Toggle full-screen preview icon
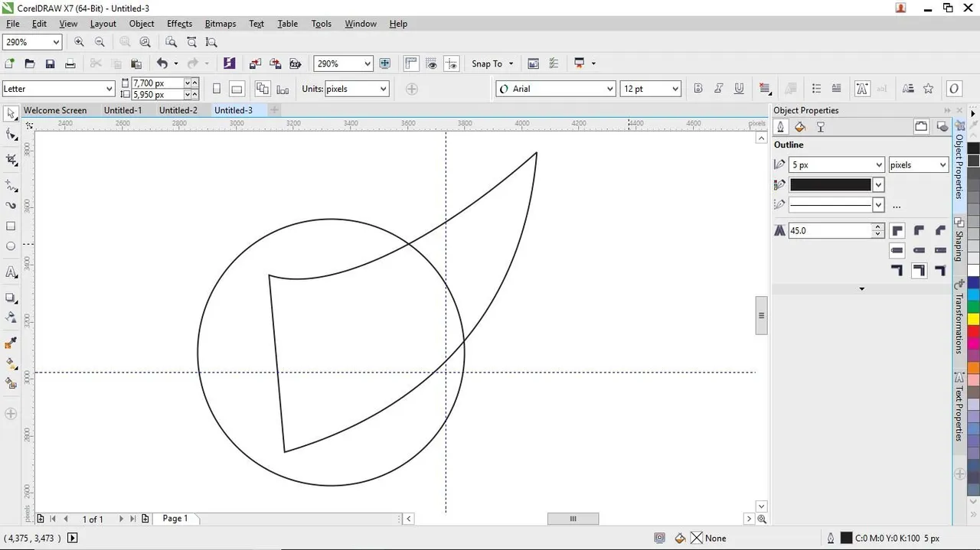Viewport: 980px width, 550px height. tap(385, 63)
